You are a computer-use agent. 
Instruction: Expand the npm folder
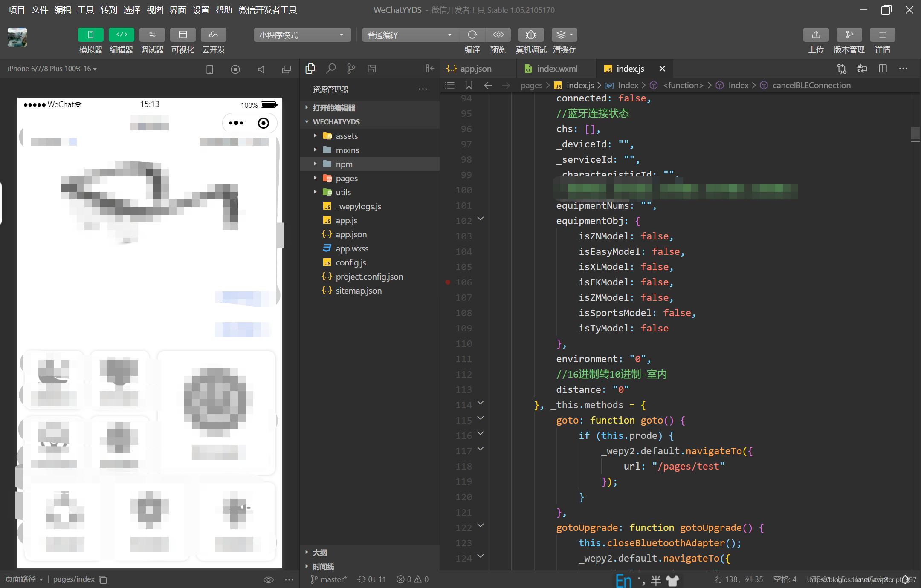pyautogui.click(x=370, y=164)
